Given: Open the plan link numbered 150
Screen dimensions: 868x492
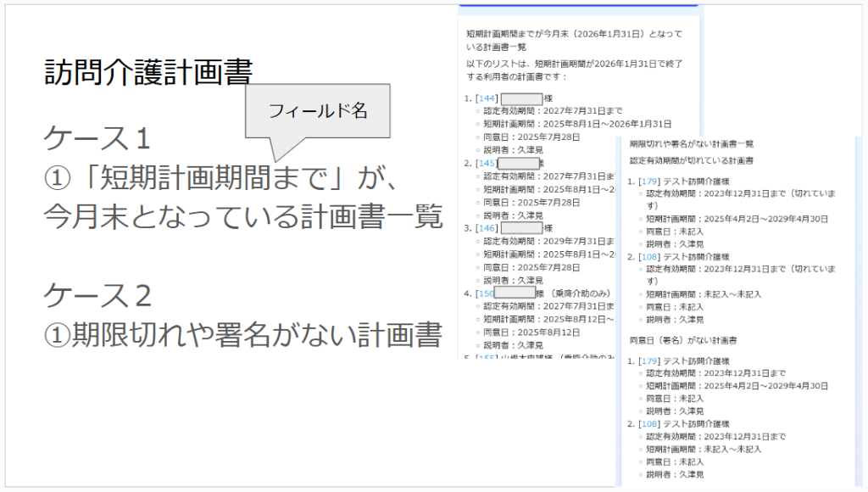Looking at the screenshot, I should coord(486,294).
